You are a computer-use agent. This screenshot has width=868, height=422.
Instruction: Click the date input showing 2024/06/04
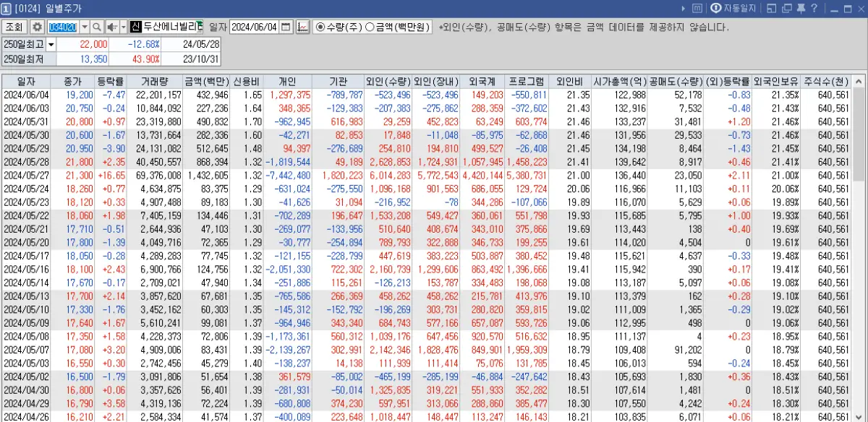click(x=253, y=25)
